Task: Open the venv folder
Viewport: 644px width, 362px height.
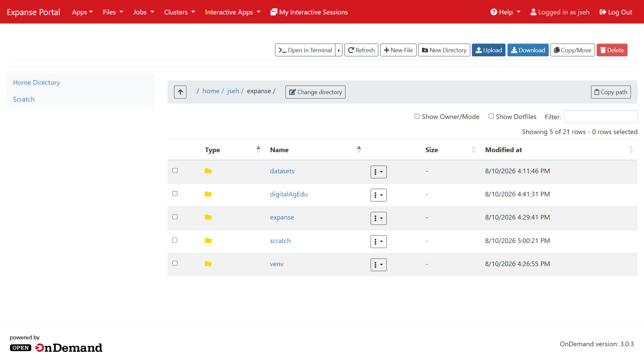Action: point(277,264)
